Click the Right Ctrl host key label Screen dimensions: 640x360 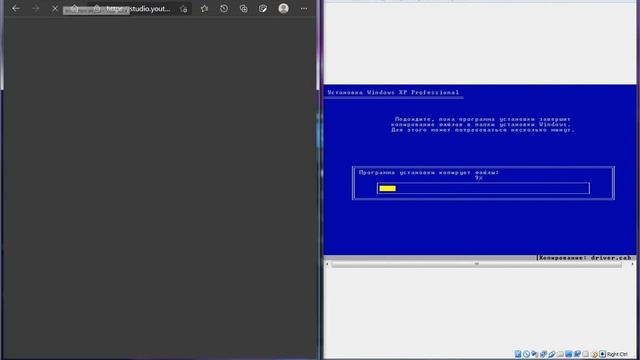click(617, 354)
